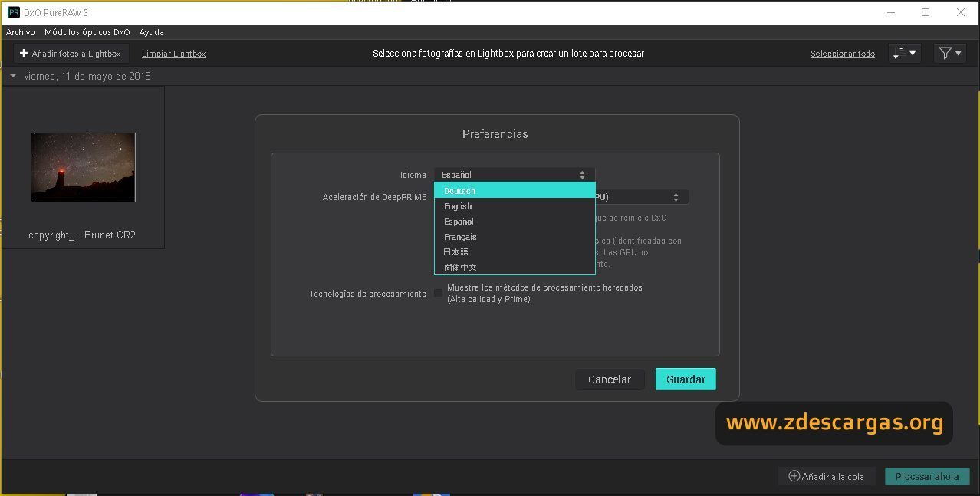
Task: Maximize the DxO PureRAW window
Action: 926,12
